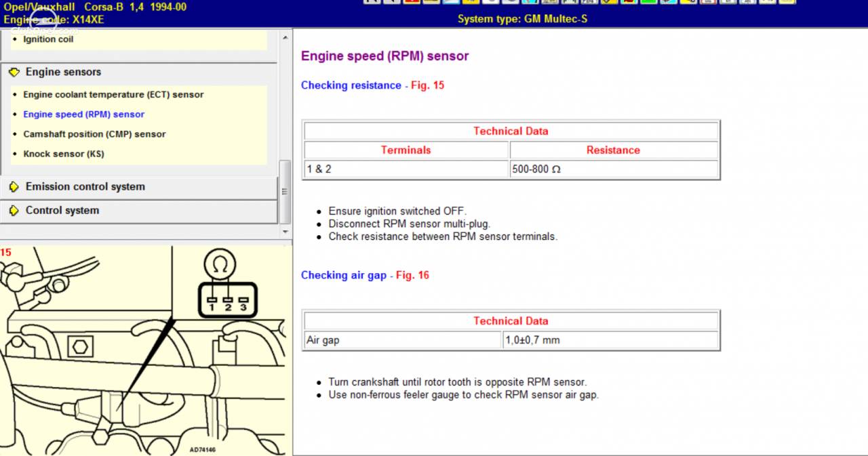Expand the Emission control system section arrow
The image size is (868, 456).
[x=14, y=187]
